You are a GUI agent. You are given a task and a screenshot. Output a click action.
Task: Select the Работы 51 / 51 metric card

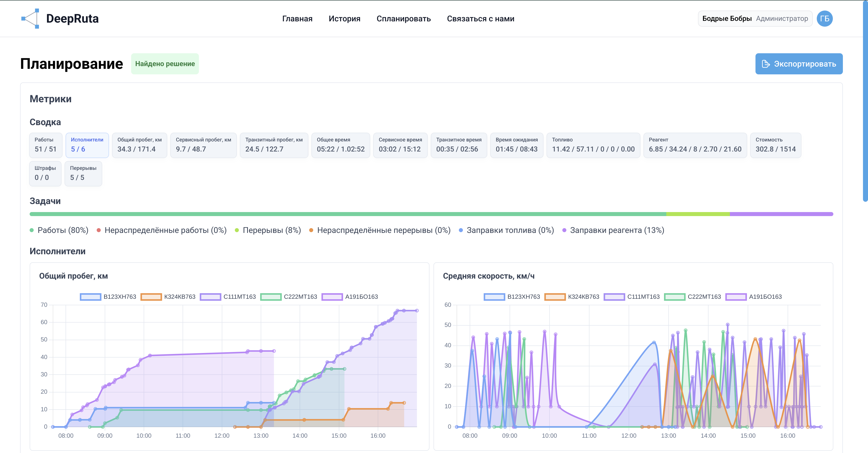tap(45, 145)
